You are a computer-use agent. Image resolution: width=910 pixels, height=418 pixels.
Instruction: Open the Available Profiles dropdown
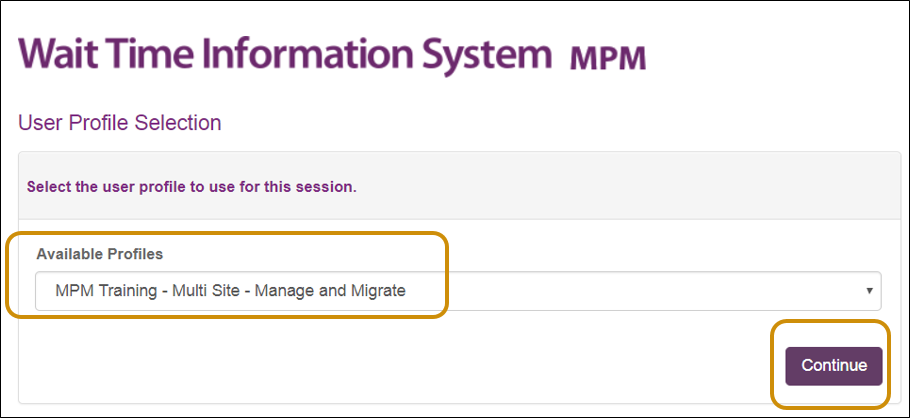(x=458, y=291)
